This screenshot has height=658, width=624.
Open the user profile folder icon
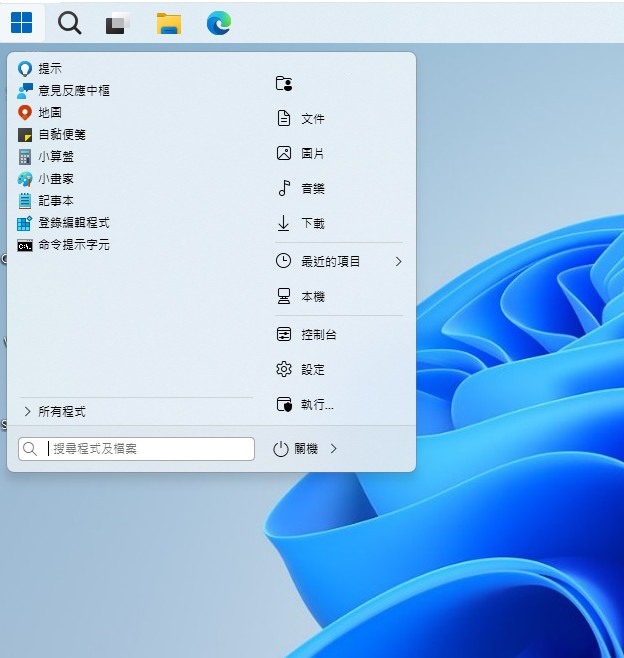[x=284, y=83]
